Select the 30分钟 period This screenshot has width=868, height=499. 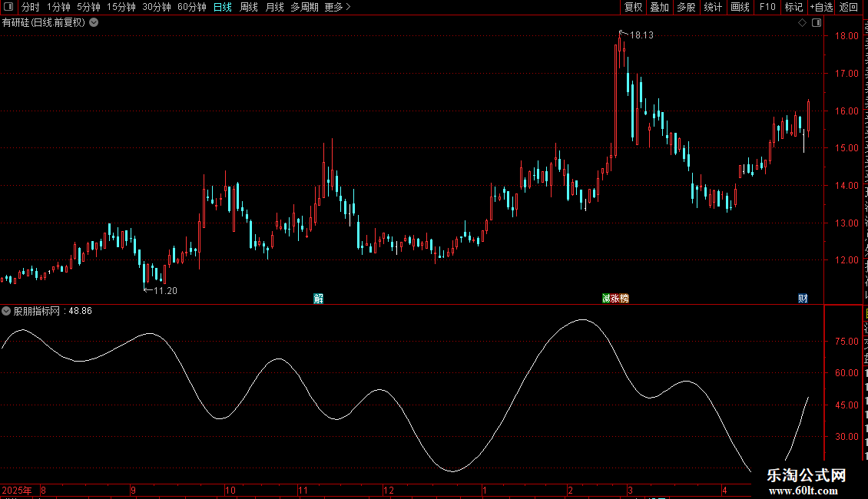click(x=156, y=7)
